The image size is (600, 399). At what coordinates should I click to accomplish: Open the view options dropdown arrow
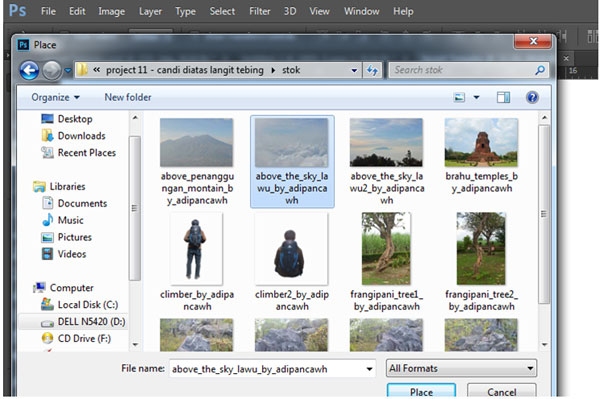click(x=476, y=98)
